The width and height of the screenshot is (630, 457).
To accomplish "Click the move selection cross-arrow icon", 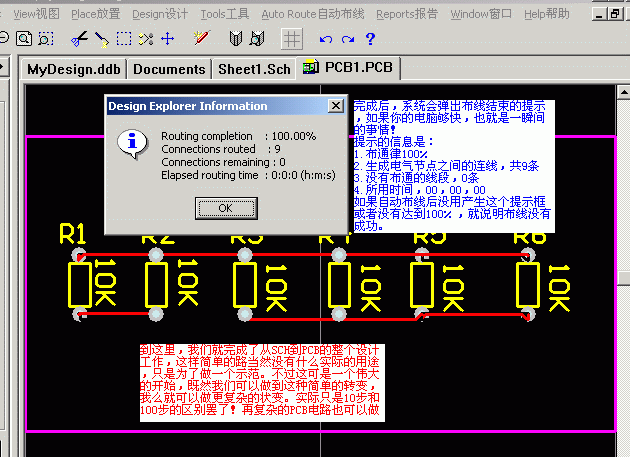I will pos(167,39).
